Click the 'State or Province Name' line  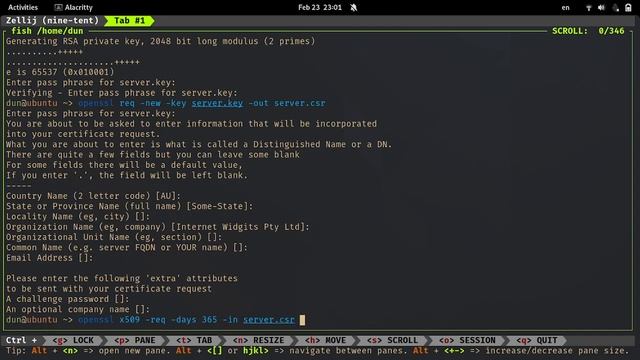point(129,206)
